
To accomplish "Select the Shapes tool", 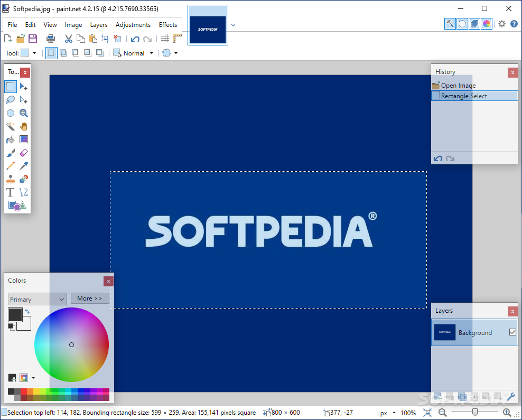I will coord(17,206).
